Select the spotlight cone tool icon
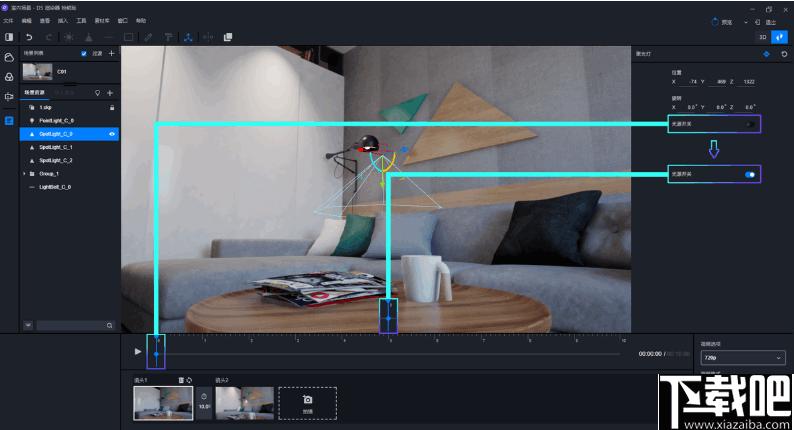 point(89,37)
